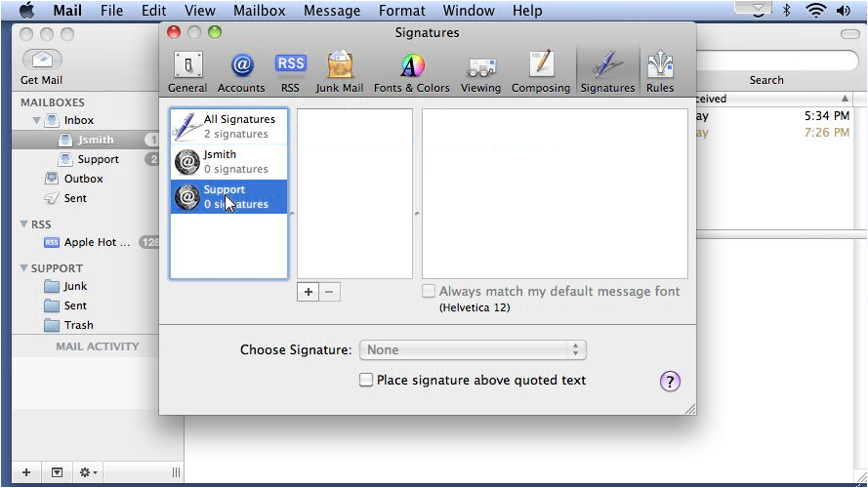
Task: Select the message received at 7:26 PM
Action: (775, 133)
